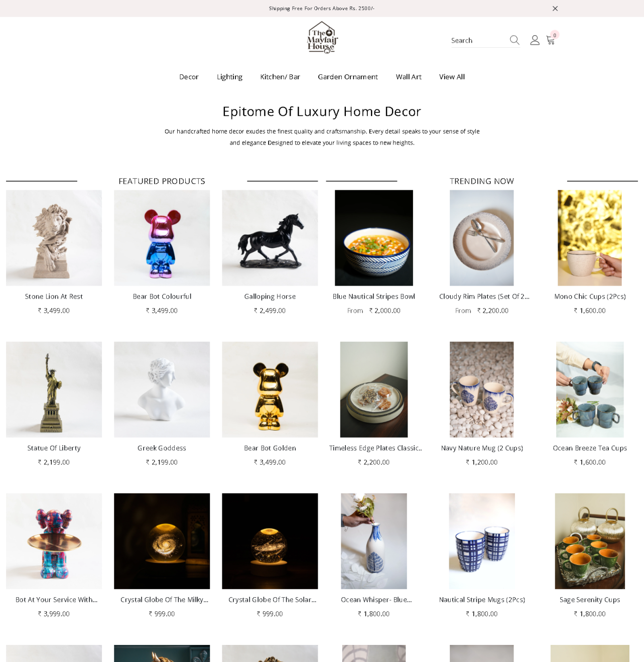Go to The Mayfair House logo
Screen dimensions: 644x662
[322, 38]
